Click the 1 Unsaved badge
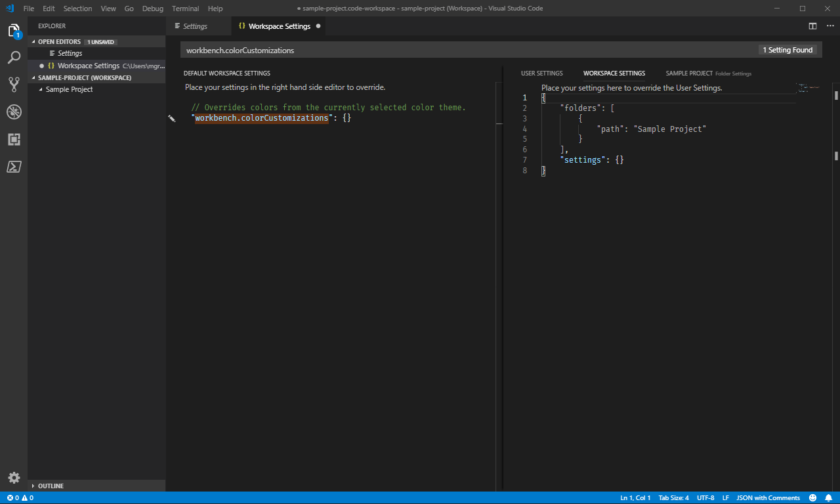Image resolution: width=840 pixels, height=504 pixels. coord(100,42)
